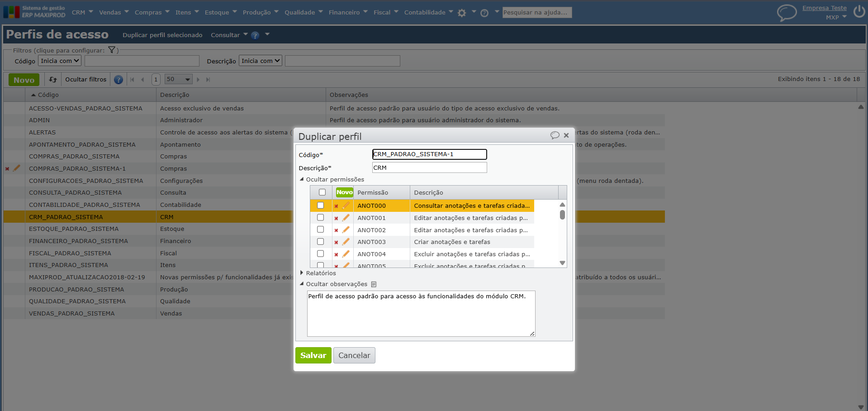Image resolution: width=868 pixels, height=411 pixels.
Task: Focus the Descrição field in Duplicar perfil
Action: (429, 167)
